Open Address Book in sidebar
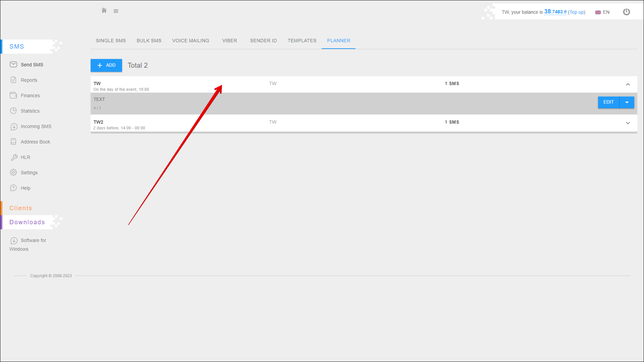The height and width of the screenshot is (362, 644). [35, 142]
